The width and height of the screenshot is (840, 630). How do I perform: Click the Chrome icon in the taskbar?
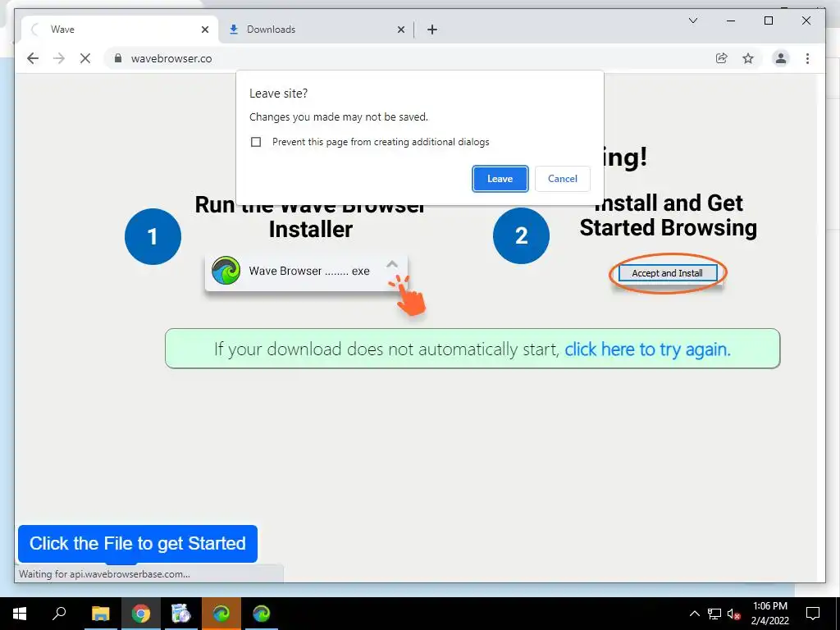pos(141,614)
